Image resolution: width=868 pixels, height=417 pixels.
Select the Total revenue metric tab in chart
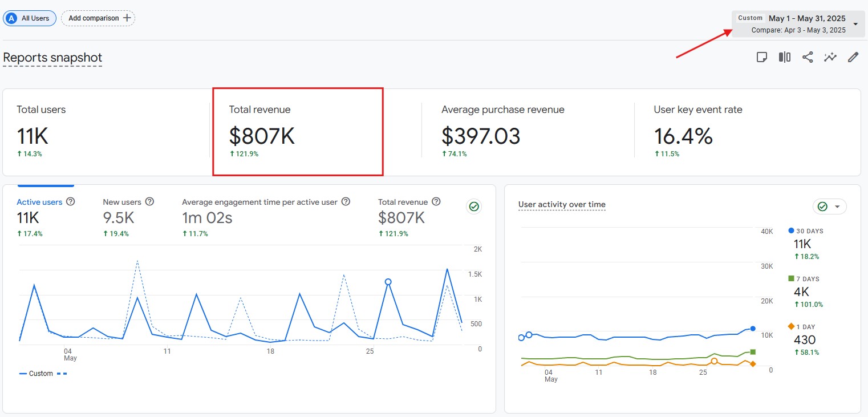409,217
